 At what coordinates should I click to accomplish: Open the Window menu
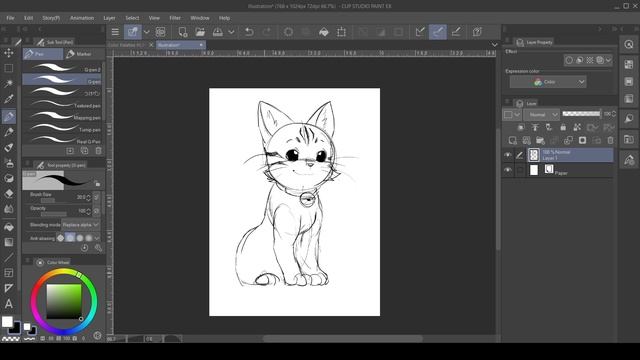click(200, 18)
